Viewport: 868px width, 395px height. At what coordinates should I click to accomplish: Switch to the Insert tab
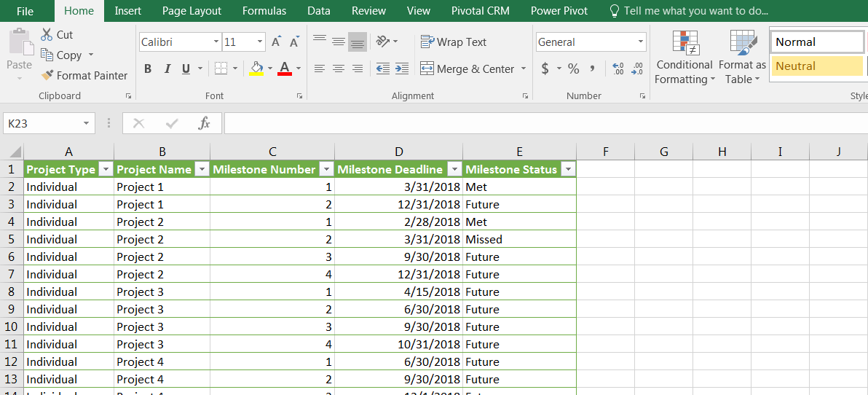pos(128,10)
